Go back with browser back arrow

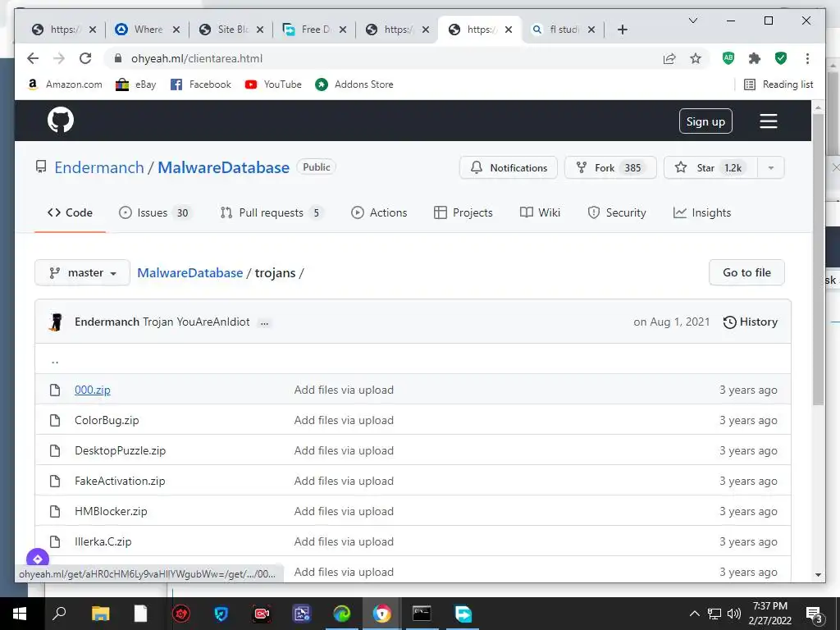[x=33, y=58]
